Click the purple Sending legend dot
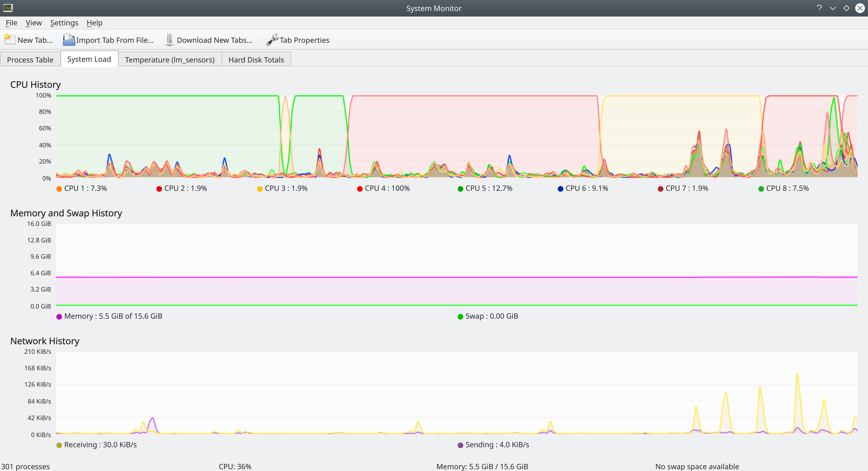The image size is (868, 471). point(460,445)
